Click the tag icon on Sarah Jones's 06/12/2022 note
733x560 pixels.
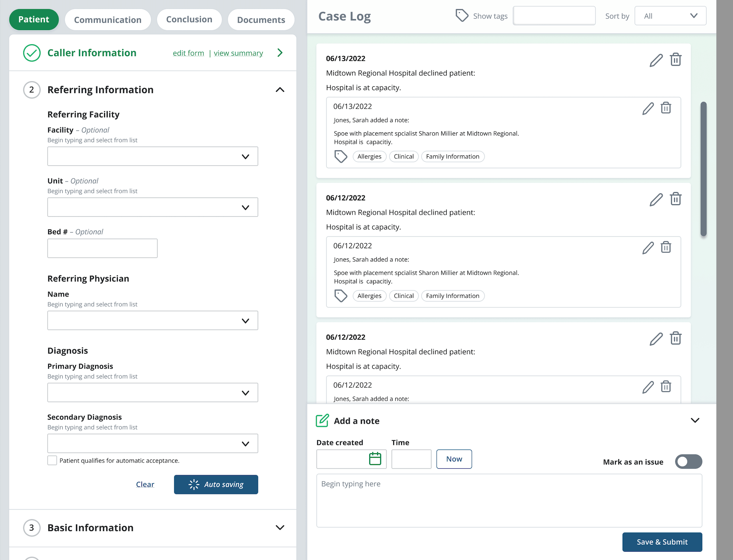(341, 296)
